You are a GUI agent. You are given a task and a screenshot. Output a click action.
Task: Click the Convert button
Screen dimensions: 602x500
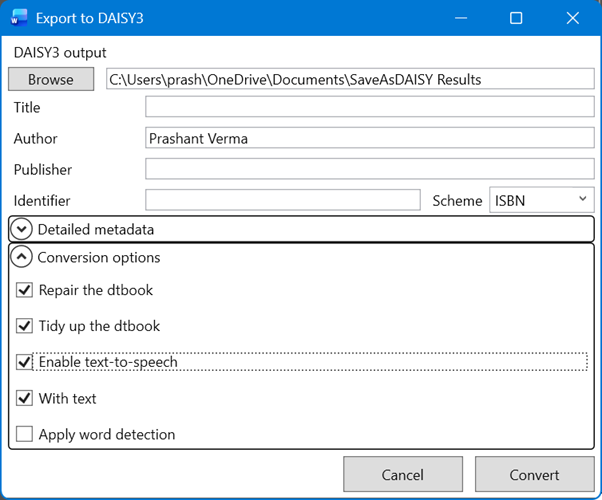[534, 474]
